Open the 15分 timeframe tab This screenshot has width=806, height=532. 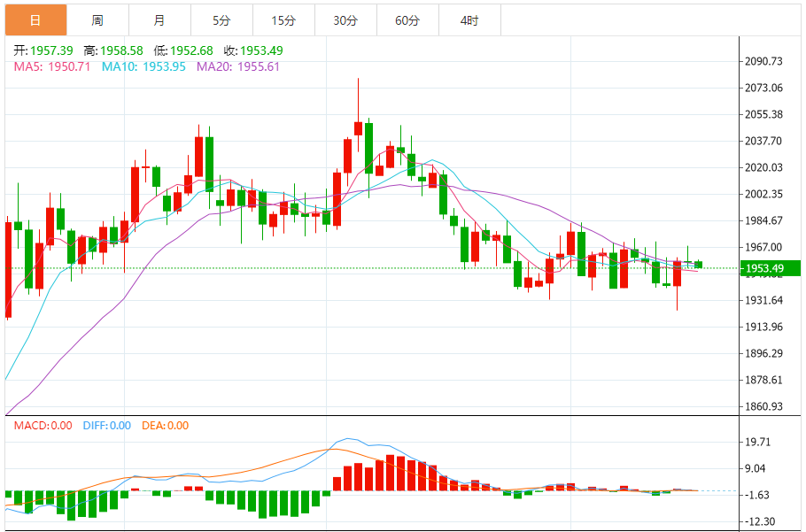pos(283,20)
